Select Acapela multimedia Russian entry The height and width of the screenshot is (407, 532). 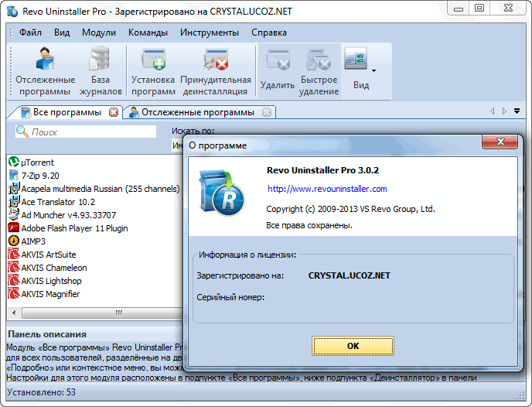[x=100, y=189]
